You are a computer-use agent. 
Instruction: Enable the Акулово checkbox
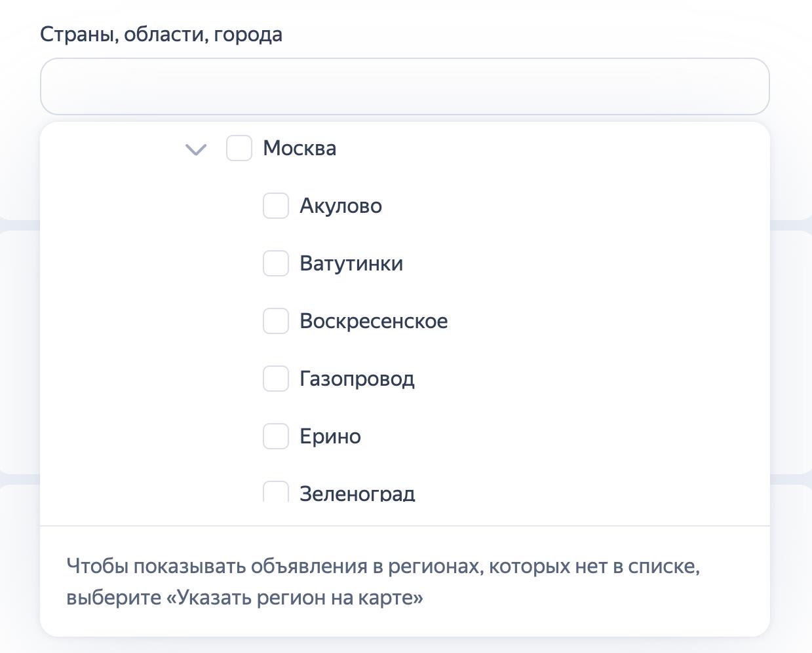pyautogui.click(x=276, y=206)
